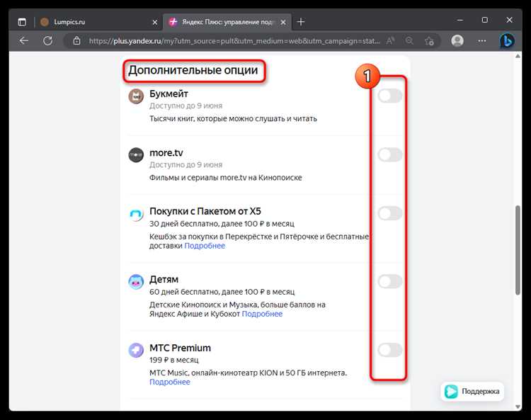The height and width of the screenshot is (420, 531).
Task: Switch on the Детям option
Action: [390, 281]
